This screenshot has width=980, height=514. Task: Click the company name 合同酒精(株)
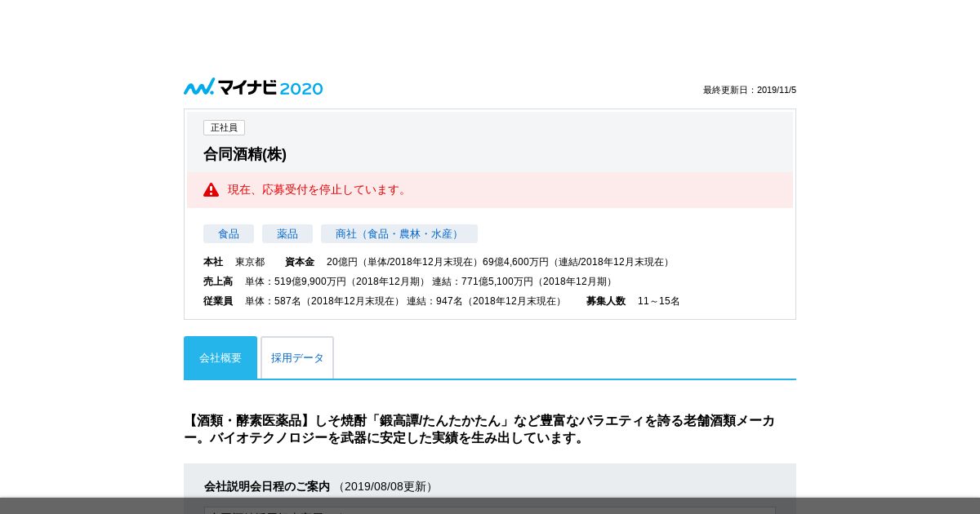[x=245, y=154]
